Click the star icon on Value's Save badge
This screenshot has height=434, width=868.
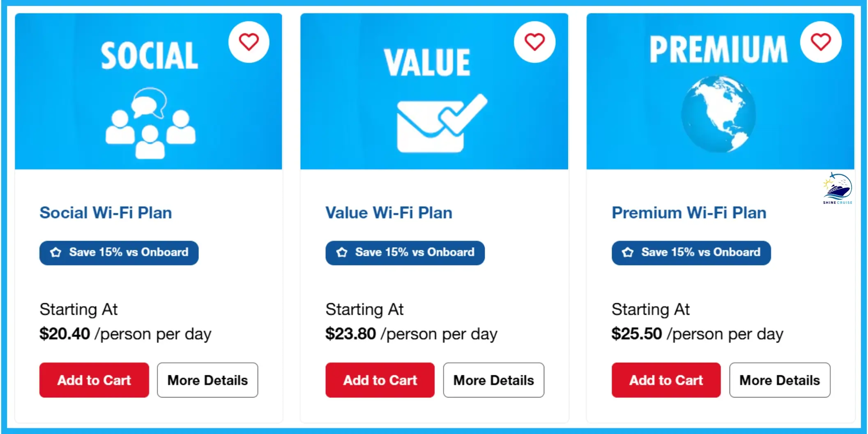point(342,253)
